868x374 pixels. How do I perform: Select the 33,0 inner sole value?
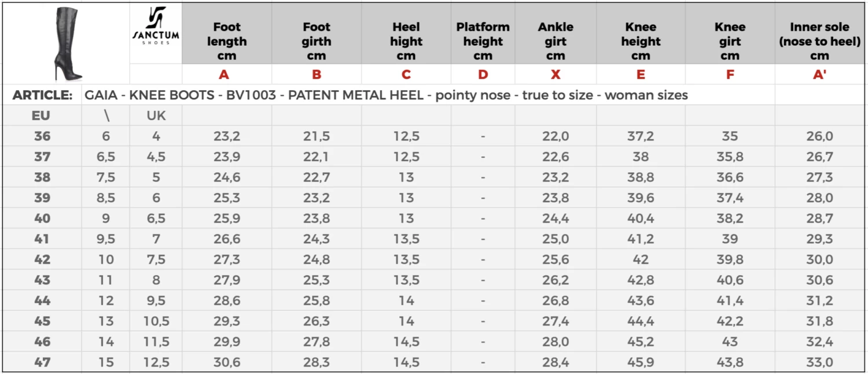pyautogui.click(x=819, y=362)
